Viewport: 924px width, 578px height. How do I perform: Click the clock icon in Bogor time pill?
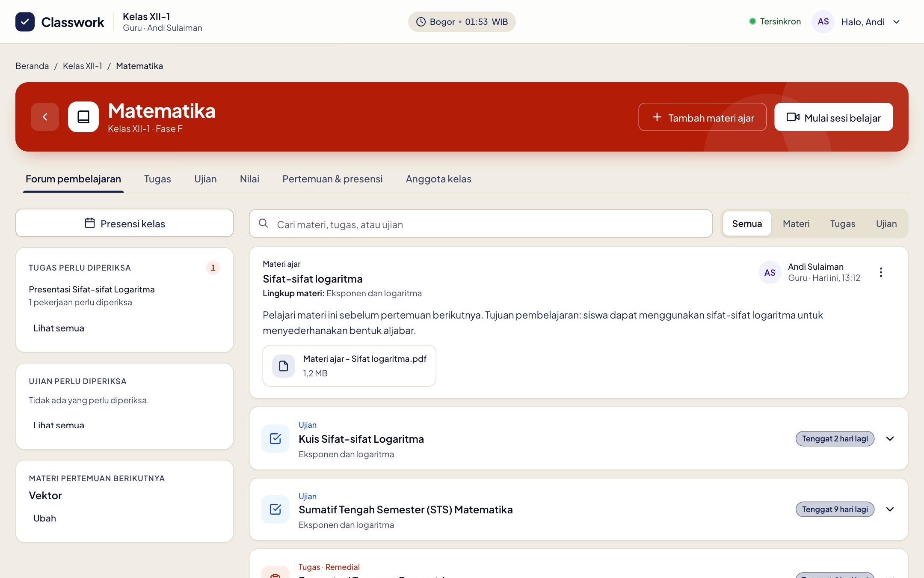(x=421, y=22)
